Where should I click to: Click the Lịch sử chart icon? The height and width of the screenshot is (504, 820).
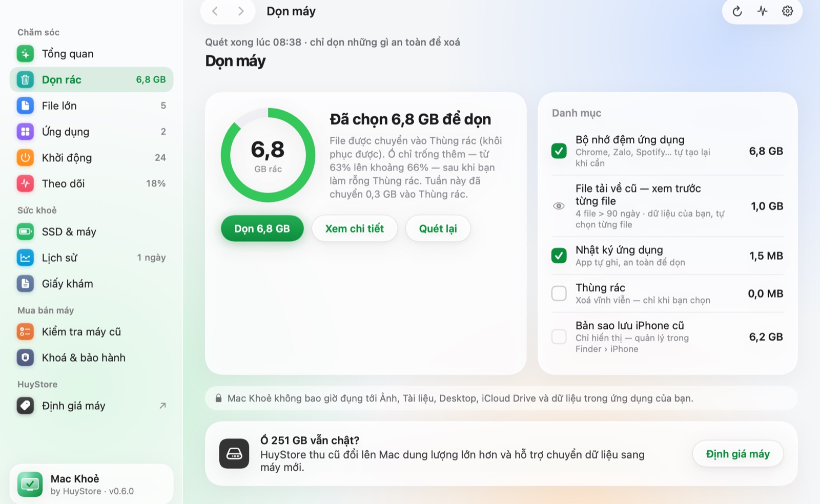click(25, 258)
